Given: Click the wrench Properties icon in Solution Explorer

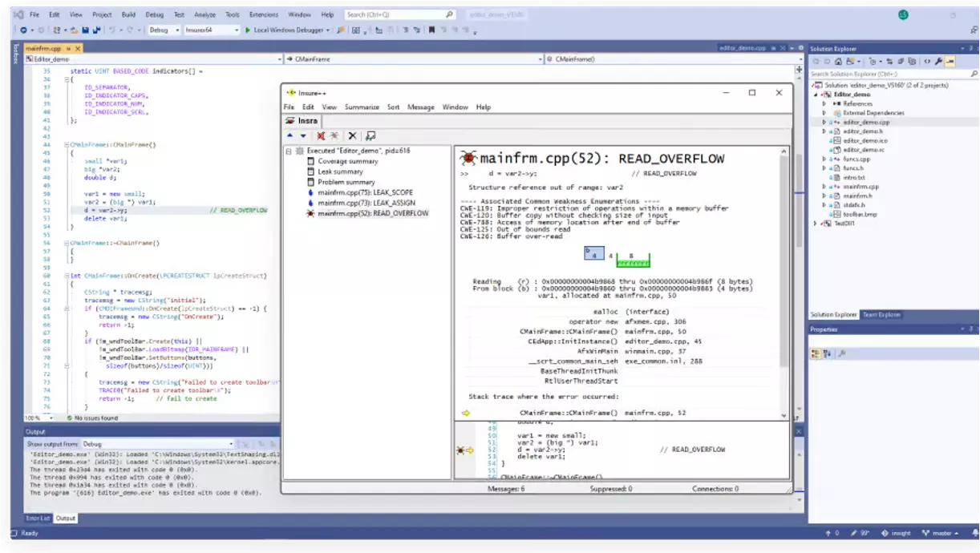Looking at the screenshot, I should tap(938, 62).
